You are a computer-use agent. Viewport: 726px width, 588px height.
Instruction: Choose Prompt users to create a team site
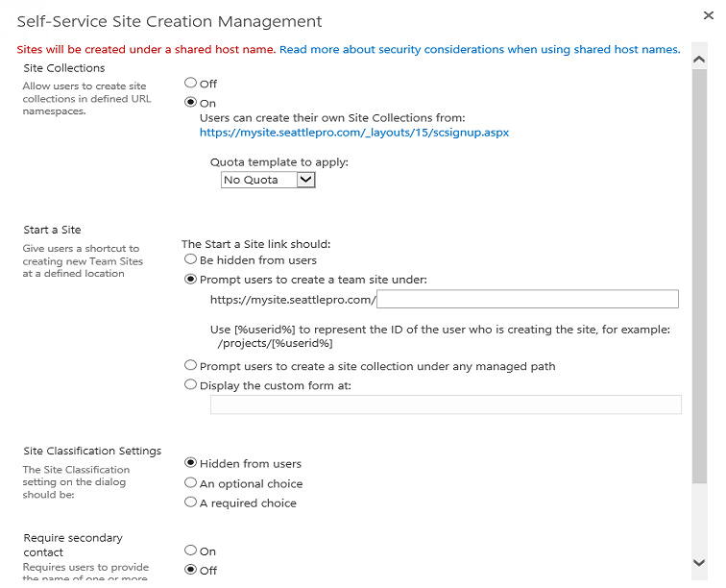click(190, 279)
